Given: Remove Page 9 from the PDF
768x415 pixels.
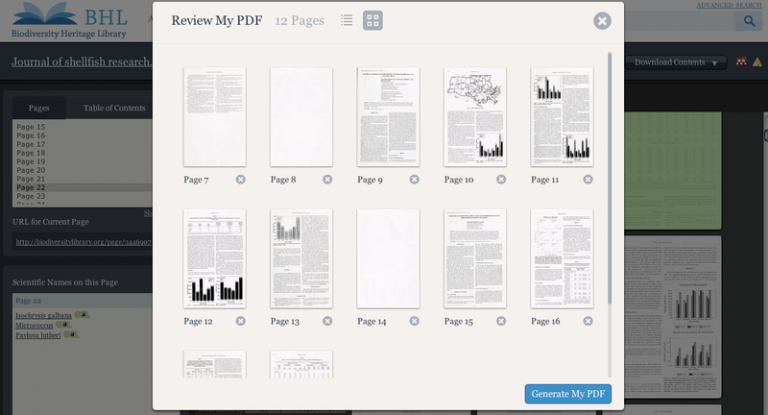Looking at the screenshot, I should pyautogui.click(x=414, y=180).
